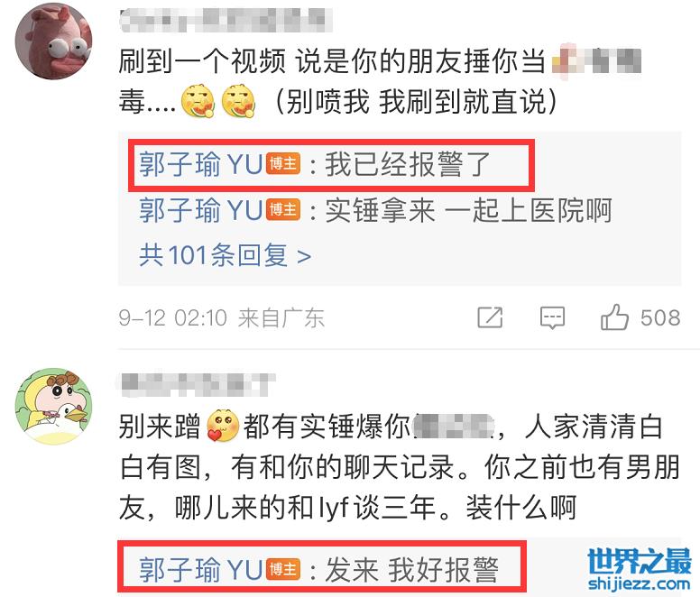Viewport: 700px width, 597px height.
Task: Tap the 博主 badge in the bottom reply
Action: tap(283, 570)
